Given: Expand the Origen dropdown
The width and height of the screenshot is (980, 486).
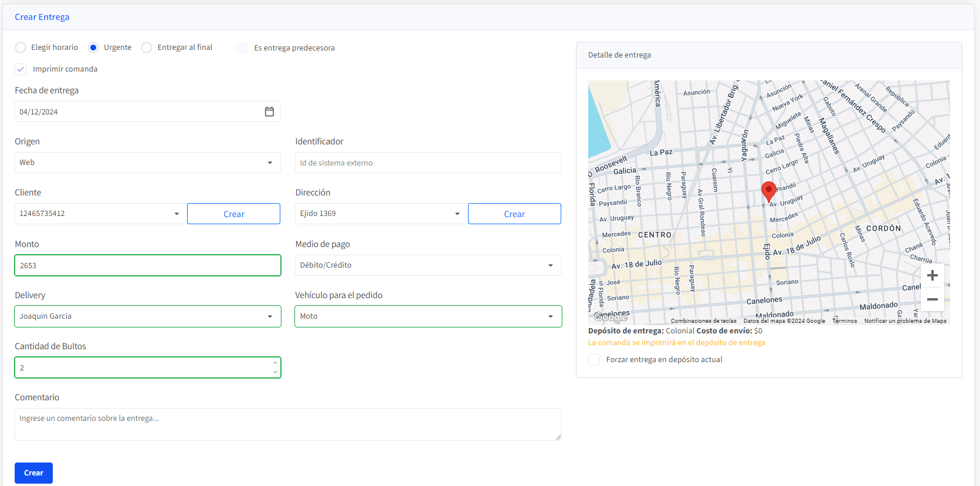Looking at the screenshot, I should 147,163.
